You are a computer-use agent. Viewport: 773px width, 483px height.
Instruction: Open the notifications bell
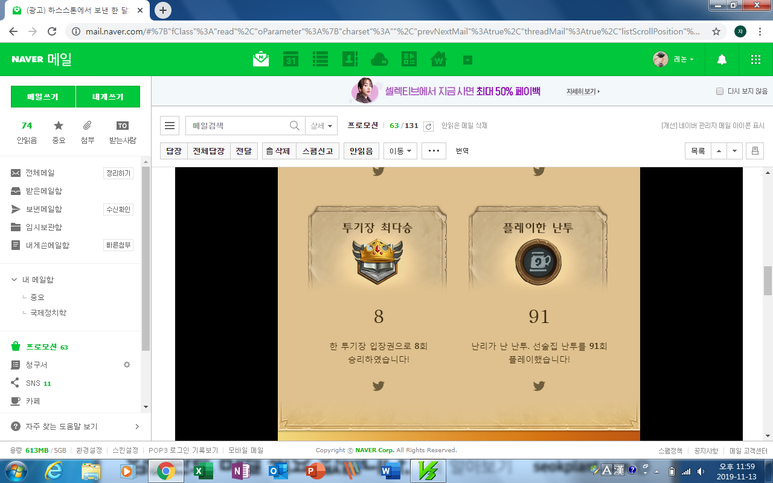(x=722, y=60)
